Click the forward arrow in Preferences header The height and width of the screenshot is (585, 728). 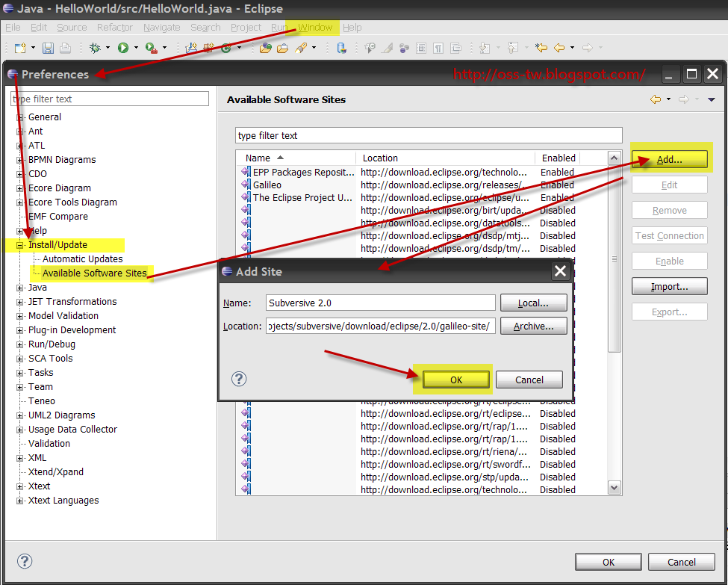tap(683, 99)
